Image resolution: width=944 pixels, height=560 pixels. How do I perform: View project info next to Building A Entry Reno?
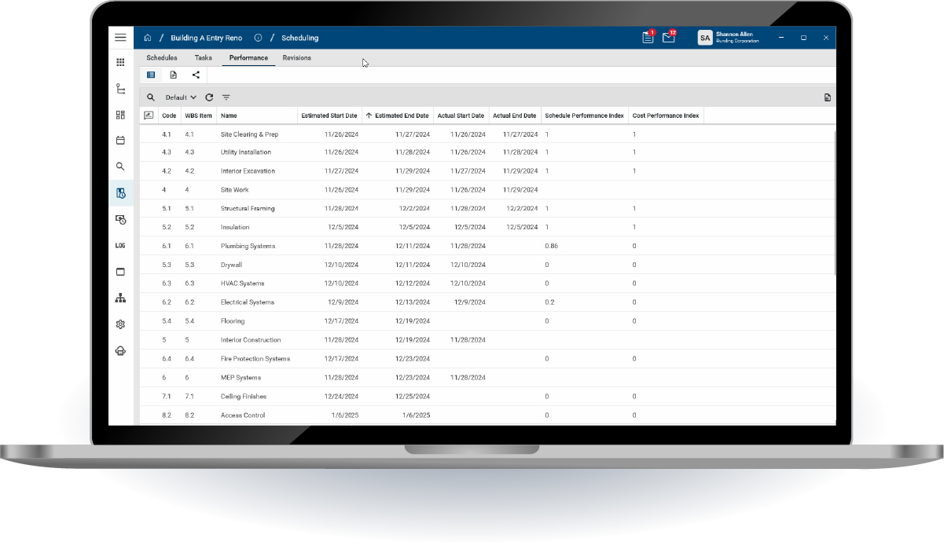click(257, 37)
